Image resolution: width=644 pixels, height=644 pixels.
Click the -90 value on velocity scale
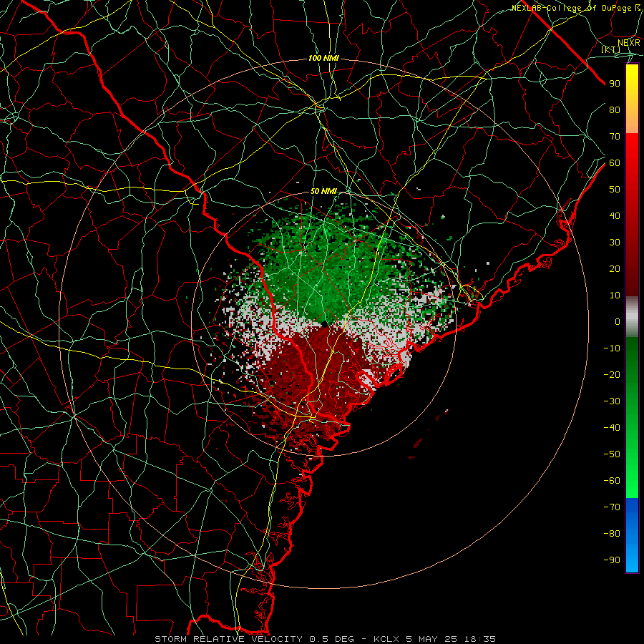click(612, 560)
